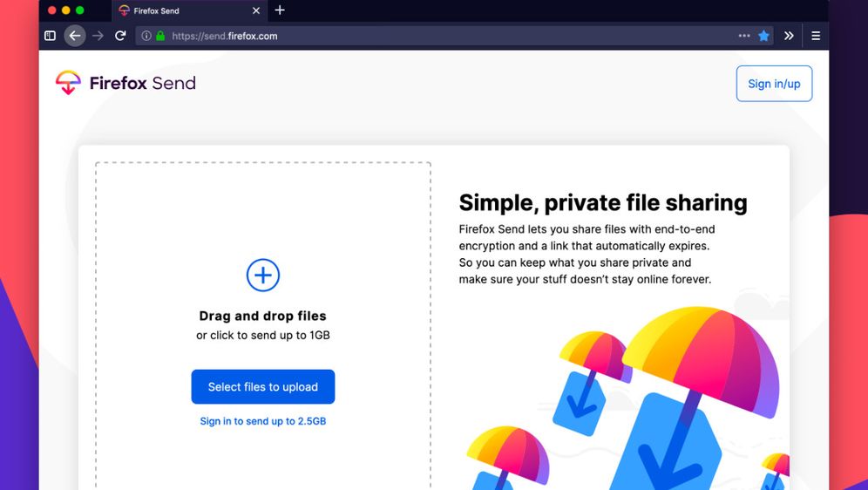Click the Firefox Send tab favicon
The image size is (868, 490).
tap(124, 10)
